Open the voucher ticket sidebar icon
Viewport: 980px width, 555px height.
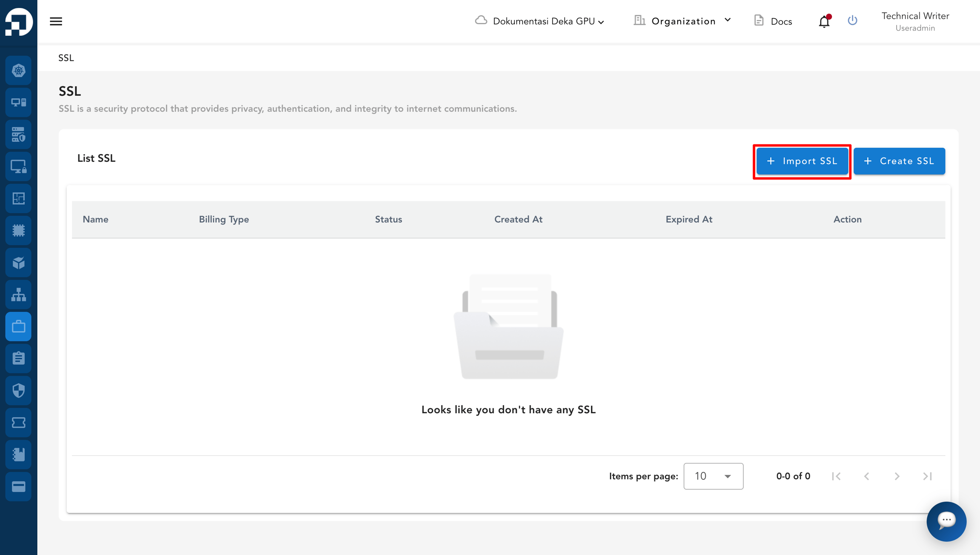point(18,423)
